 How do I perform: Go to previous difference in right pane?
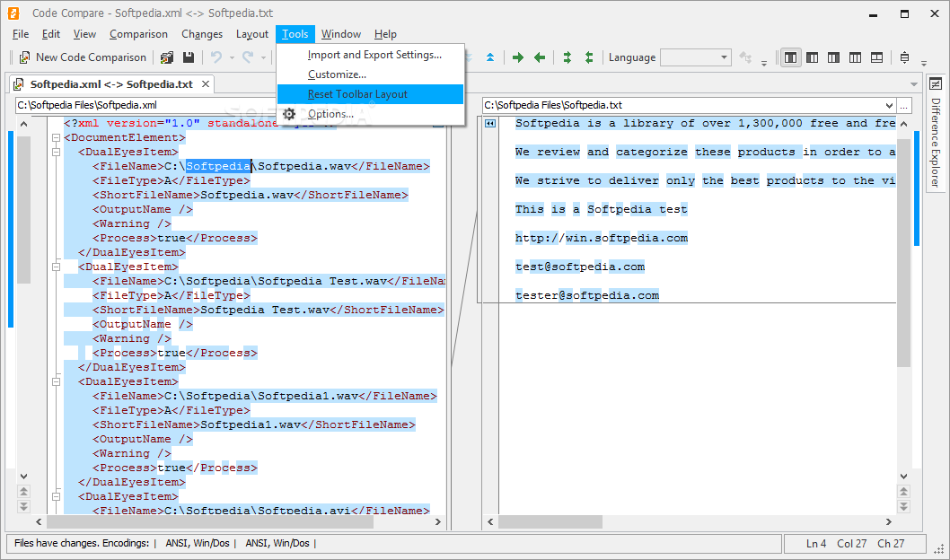904,492
